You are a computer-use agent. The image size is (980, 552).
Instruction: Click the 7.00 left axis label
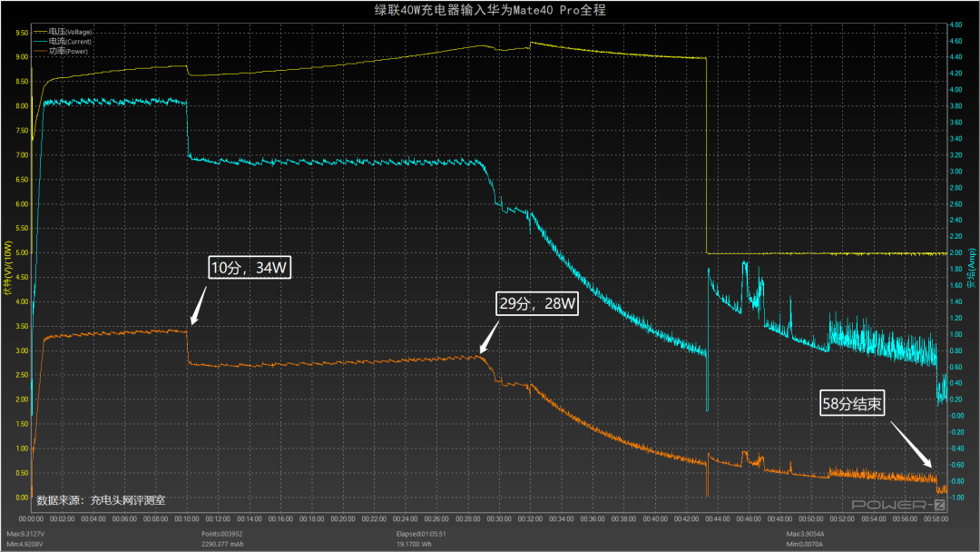(22, 155)
